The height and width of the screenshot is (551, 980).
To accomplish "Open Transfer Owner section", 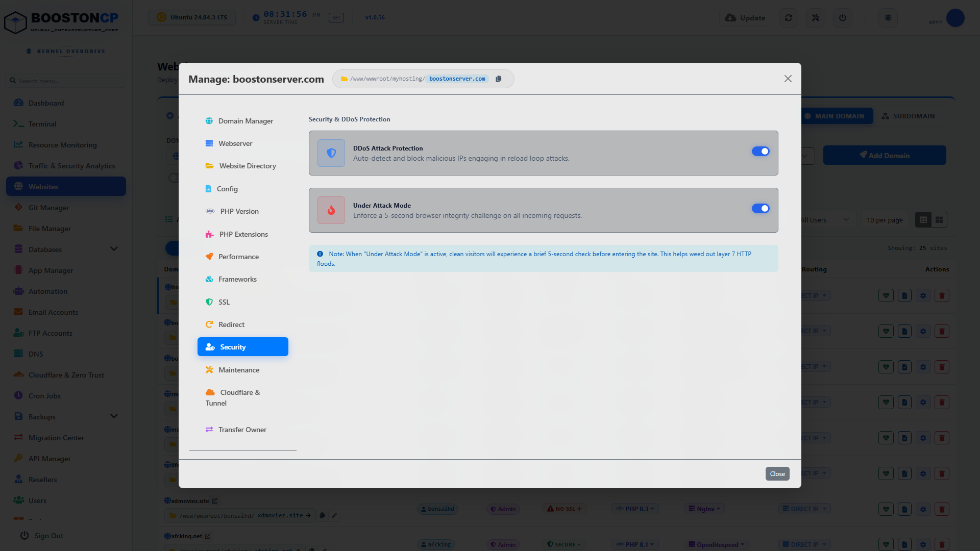I will [x=243, y=430].
